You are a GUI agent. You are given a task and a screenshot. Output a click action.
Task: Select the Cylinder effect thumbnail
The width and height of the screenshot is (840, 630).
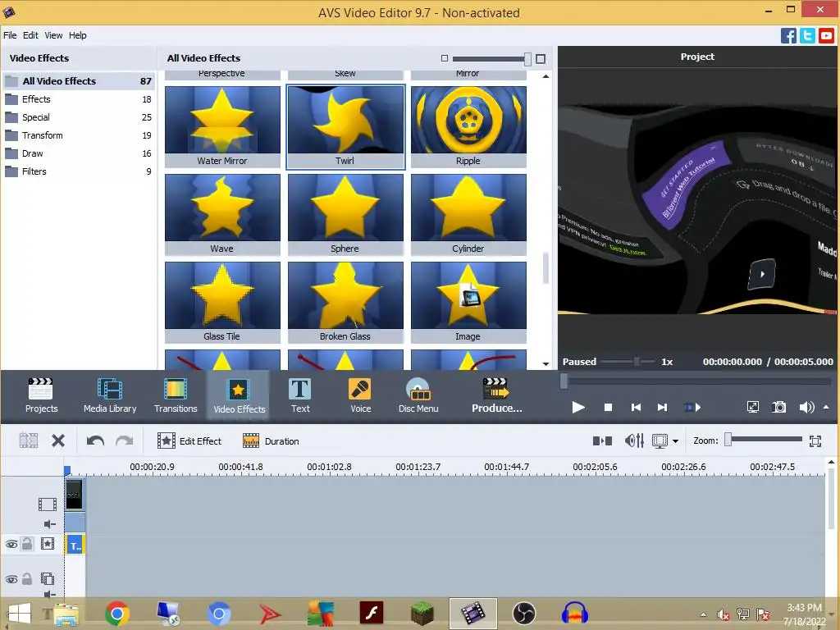(x=468, y=214)
